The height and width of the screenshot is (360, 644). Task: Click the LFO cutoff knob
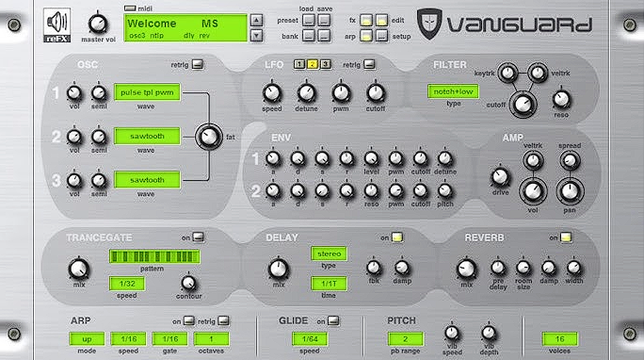[x=376, y=93]
